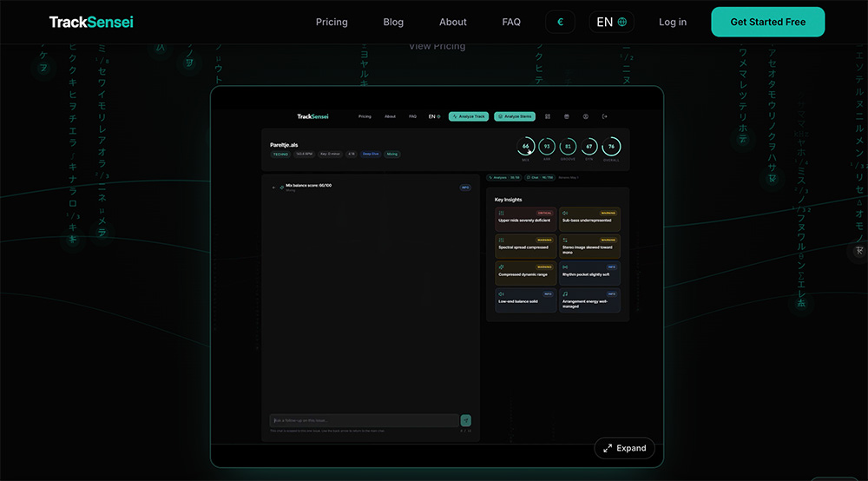Screen dimensions: 868x481
Task: Click the music note icon on Arrangement card
Action: 565,294
